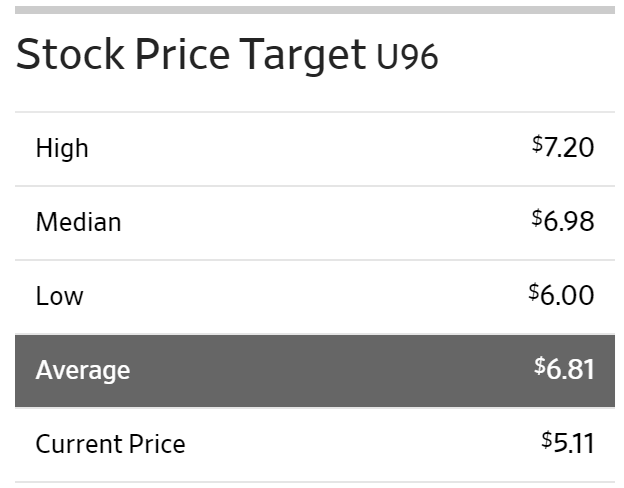Image resolution: width=624 pixels, height=488 pixels.
Task: Click the gray bar above the heading
Action: 315,10
